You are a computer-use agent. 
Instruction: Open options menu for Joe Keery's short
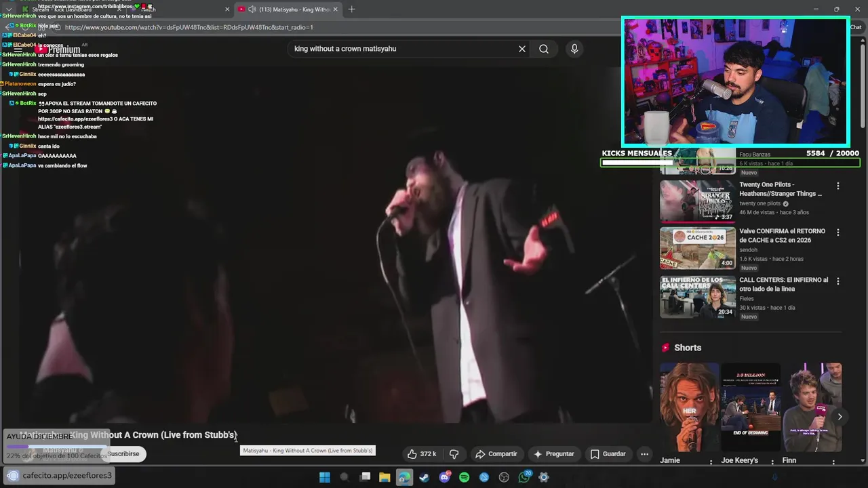point(772,462)
